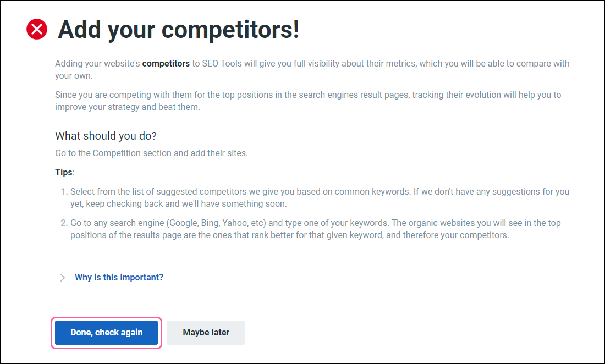The width and height of the screenshot is (605, 364).
Task: Click the list number '2.' marker
Action: pos(64,223)
